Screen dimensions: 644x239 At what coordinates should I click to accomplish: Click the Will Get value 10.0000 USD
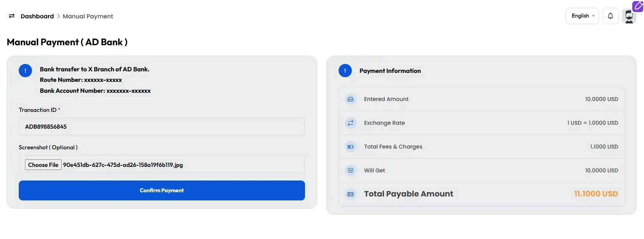pyautogui.click(x=601, y=170)
